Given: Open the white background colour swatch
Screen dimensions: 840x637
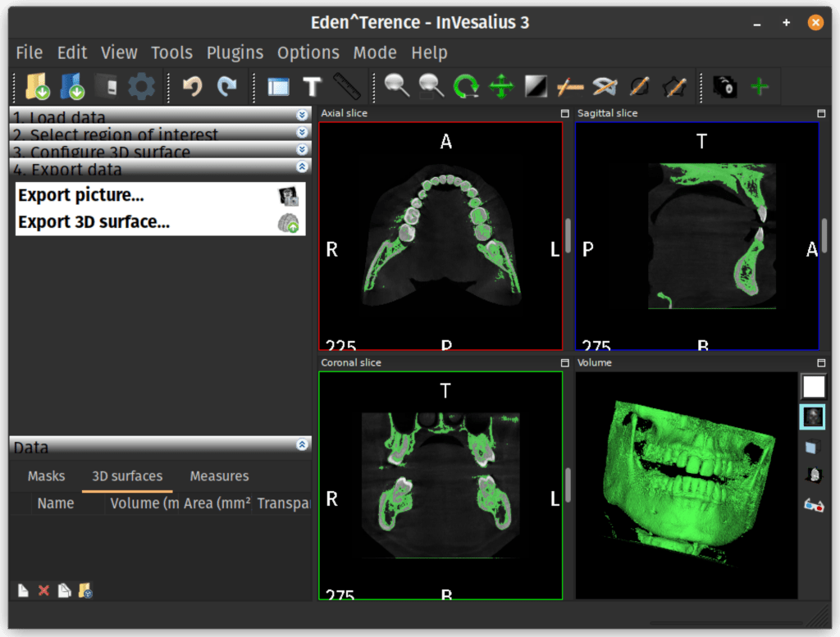Looking at the screenshot, I should [x=813, y=386].
